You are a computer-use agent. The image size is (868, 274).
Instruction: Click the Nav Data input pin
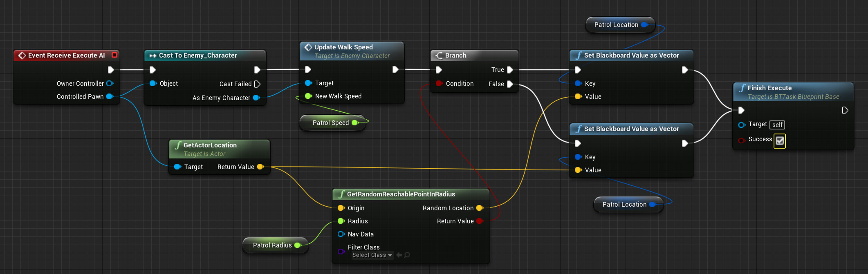341,234
